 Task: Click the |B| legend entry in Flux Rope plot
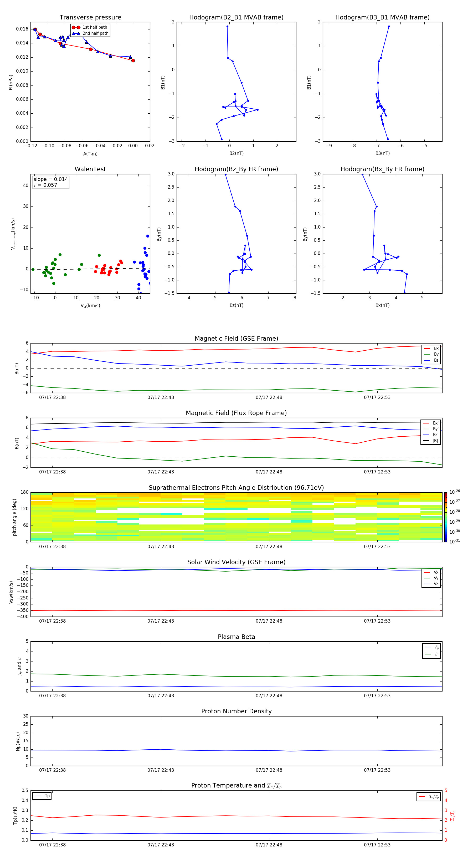[431, 441]
